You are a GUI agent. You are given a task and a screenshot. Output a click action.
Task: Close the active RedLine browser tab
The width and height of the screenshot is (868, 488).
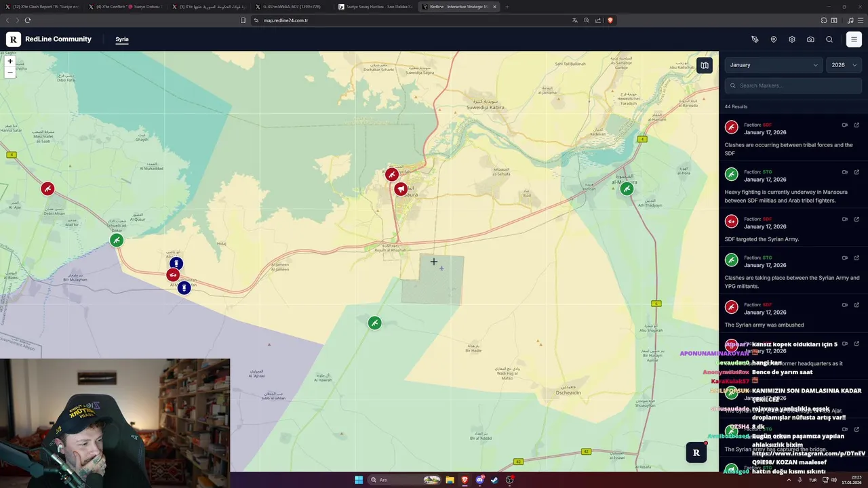tap(494, 7)
